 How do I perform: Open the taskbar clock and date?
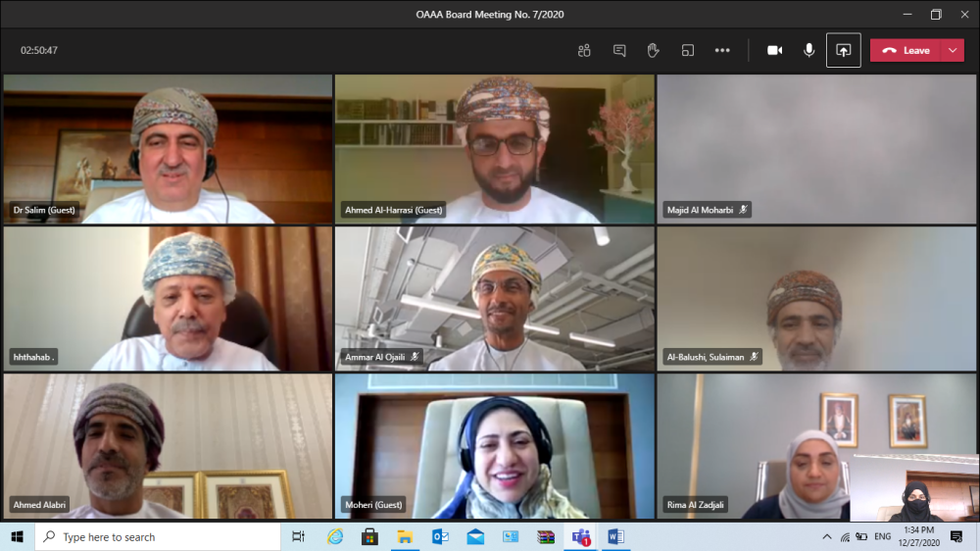click(918, 537)
